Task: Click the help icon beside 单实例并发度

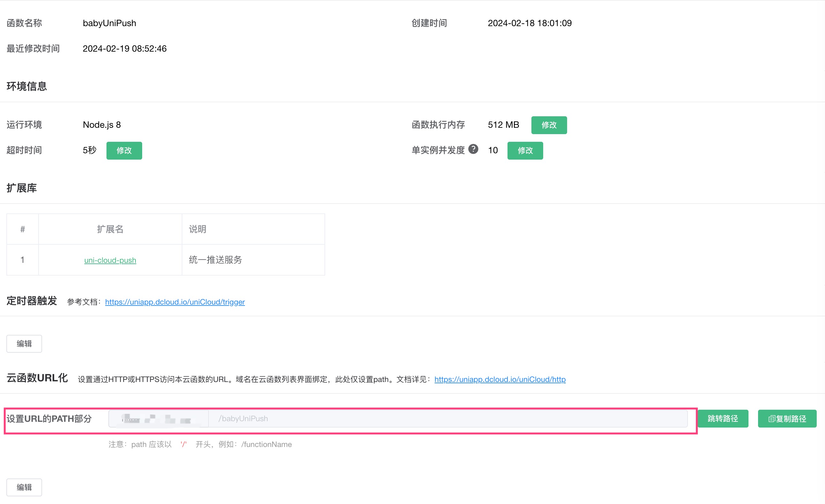Action: click(473, 149)
